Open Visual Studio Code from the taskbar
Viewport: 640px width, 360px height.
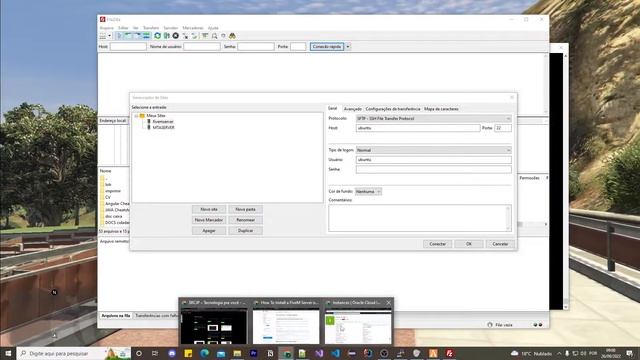pos(336,353)
